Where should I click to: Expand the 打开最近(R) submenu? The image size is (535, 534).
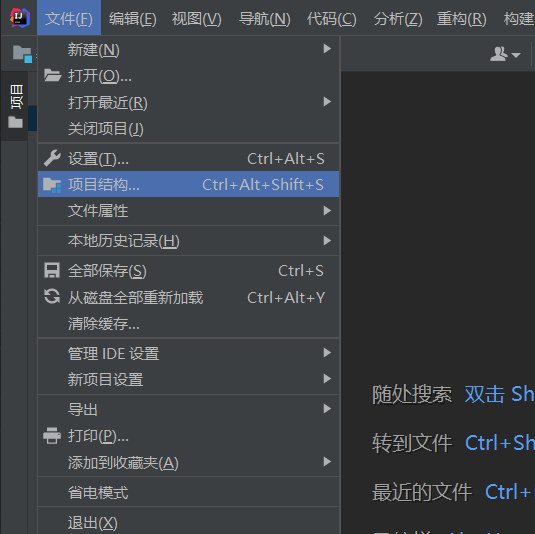[188, 102]
